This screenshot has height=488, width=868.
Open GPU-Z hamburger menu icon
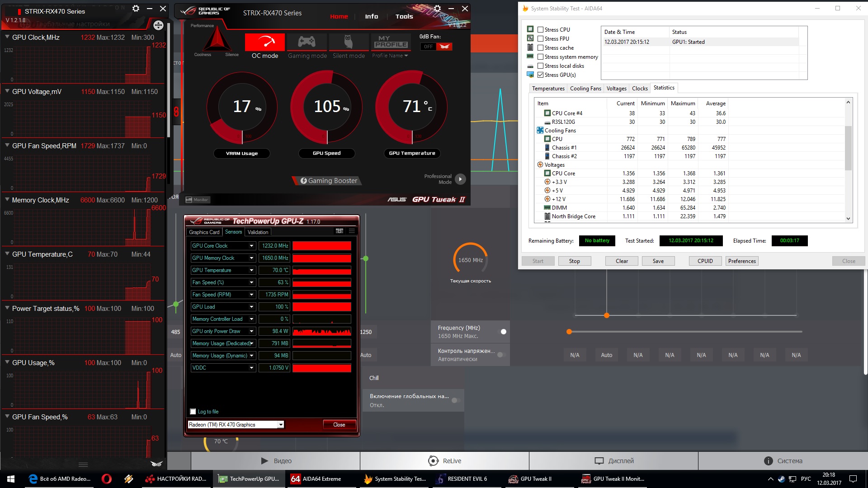coord(352,231)
